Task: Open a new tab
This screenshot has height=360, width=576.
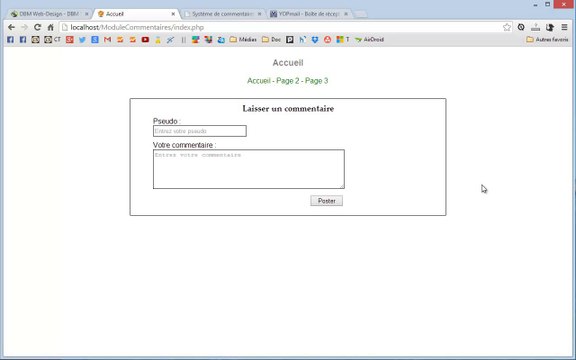Action: [x=361, y=14]
